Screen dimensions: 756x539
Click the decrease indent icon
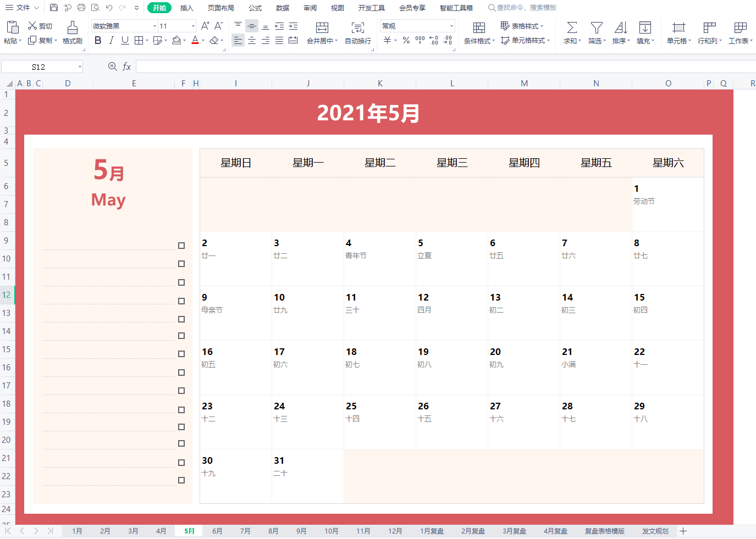click(279, 26)
